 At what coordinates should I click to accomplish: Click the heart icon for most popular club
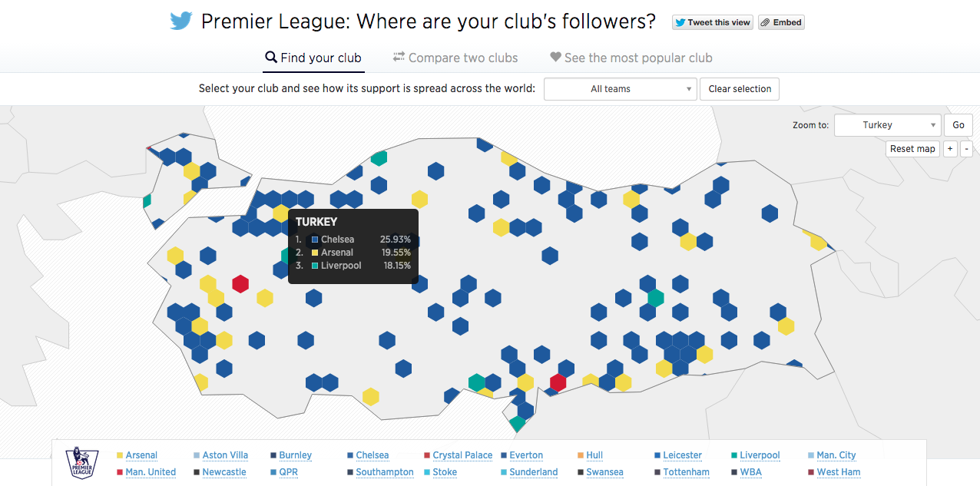click(x=555, y=58)
